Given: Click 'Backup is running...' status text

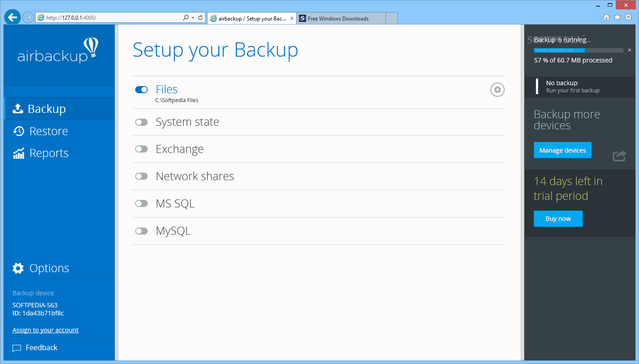Looking at the screenshot, I should pyautogui.click(x=562, y=40).
